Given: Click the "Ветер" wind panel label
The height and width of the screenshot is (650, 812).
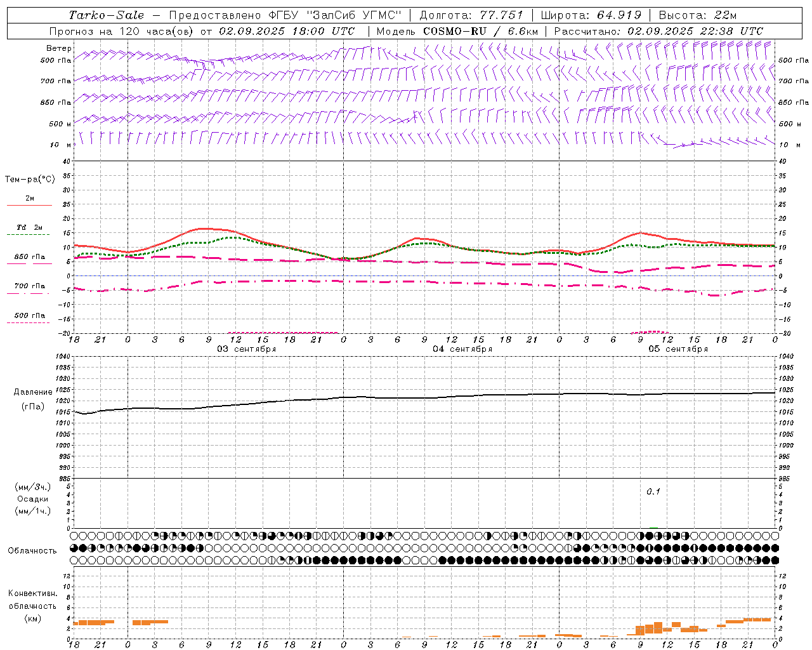Looking at the screenshot, I should point(59,48).
